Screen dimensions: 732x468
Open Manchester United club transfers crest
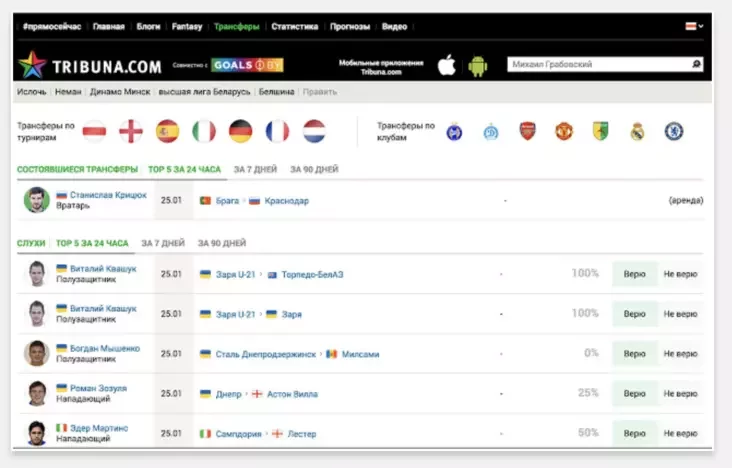(x=564, y=131)
